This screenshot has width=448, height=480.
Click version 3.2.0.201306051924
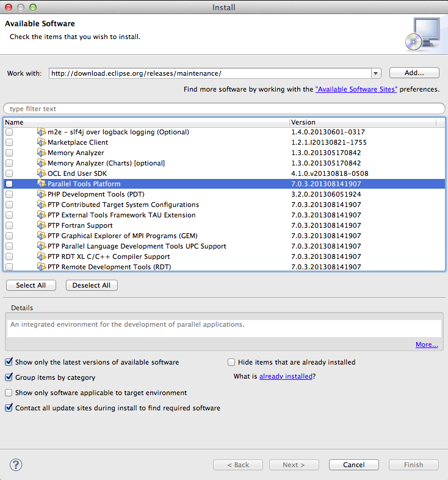[x=326, y=194]
